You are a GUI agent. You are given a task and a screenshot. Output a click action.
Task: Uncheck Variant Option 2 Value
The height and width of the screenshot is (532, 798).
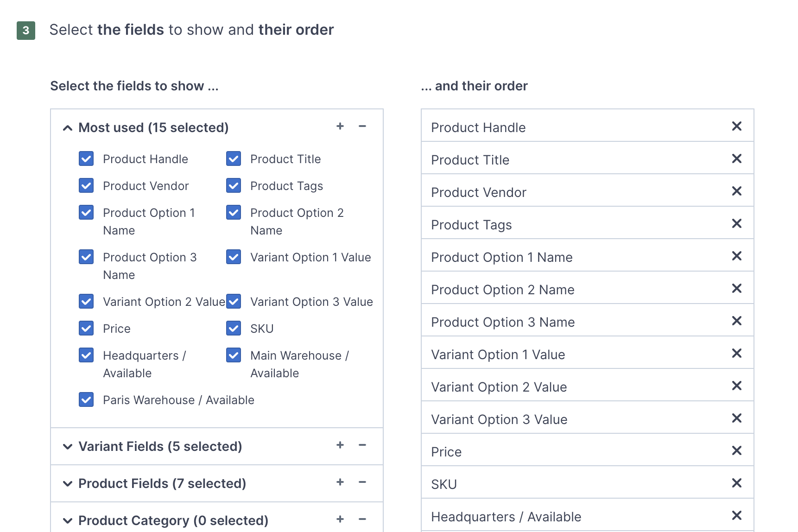(x=86, y=301)
